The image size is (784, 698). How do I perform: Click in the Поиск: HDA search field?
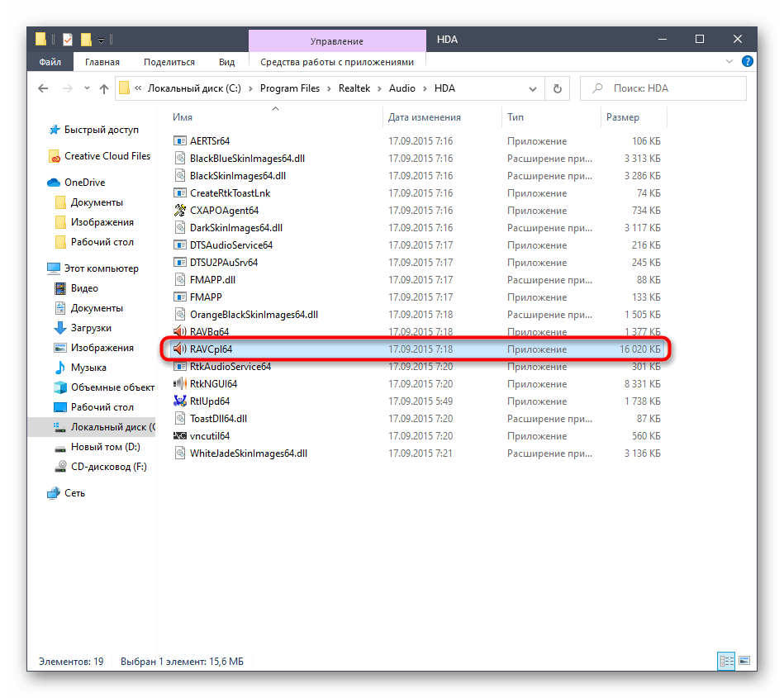tap(663, 88)
